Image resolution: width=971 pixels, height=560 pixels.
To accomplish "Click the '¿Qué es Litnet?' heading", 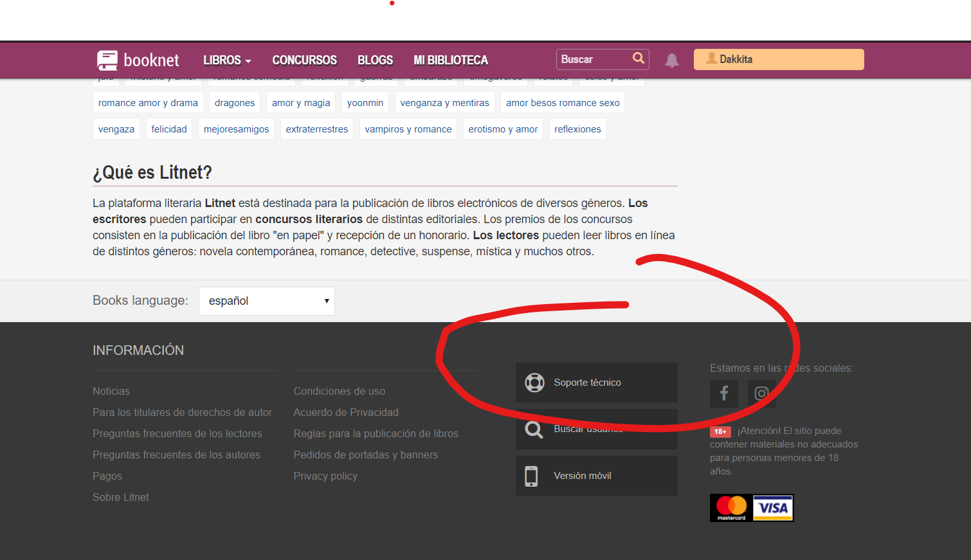I will [x=152, y=172].
